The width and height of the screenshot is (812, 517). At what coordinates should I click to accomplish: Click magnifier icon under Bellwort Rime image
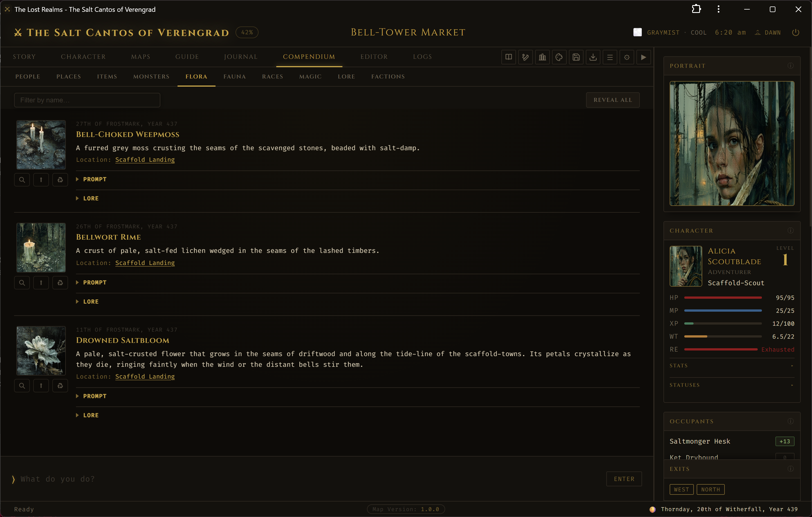tap(22, 283)
